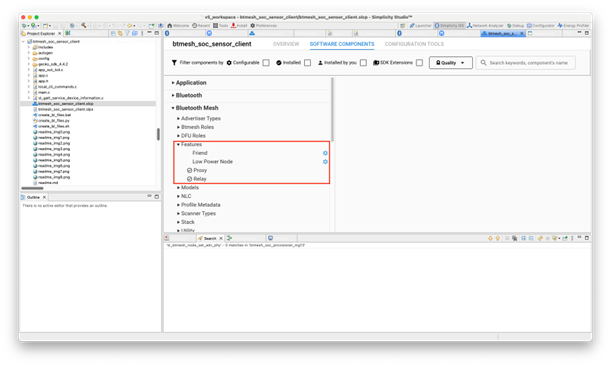
Task: Click the component search keywords field
Action: click(x=525, y=63)
